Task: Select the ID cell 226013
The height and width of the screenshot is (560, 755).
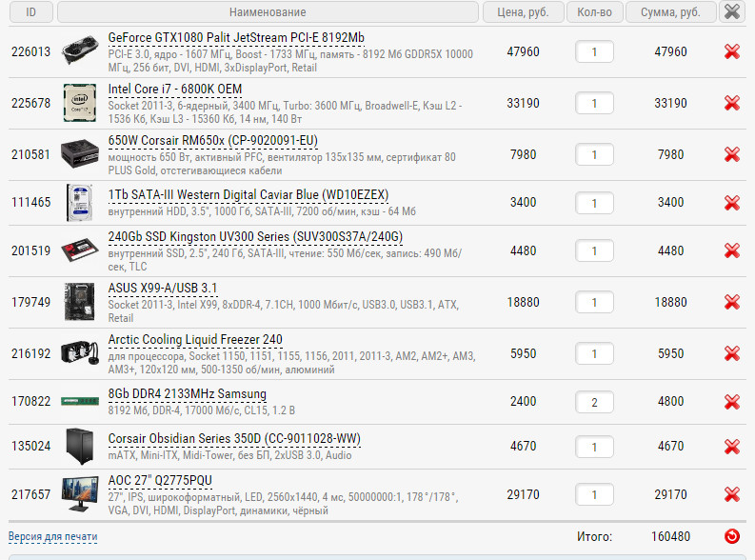Action: click(x=30, y=51)
